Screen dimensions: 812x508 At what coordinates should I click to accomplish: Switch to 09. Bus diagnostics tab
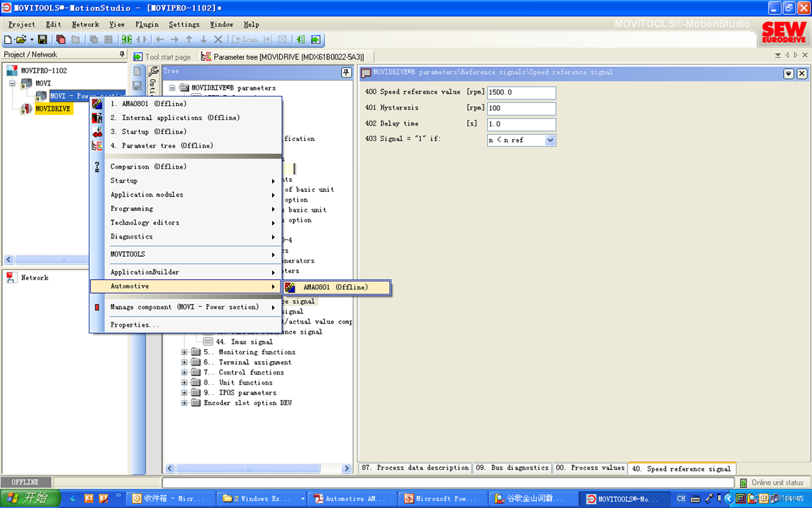[x=512, y=468]
